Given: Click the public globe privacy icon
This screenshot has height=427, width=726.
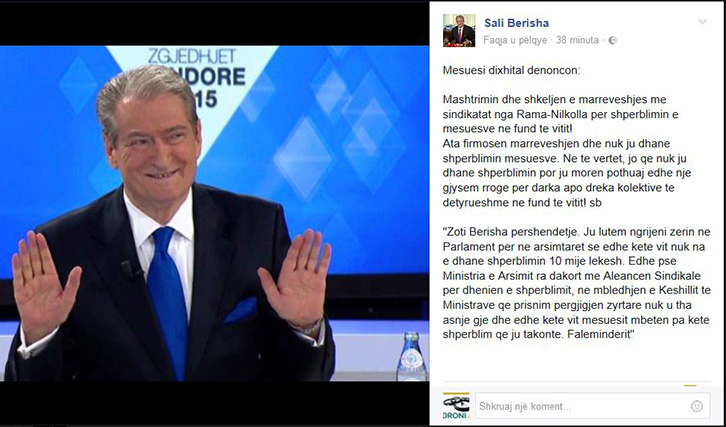Looking at the screenshot, I should (613, 40).
